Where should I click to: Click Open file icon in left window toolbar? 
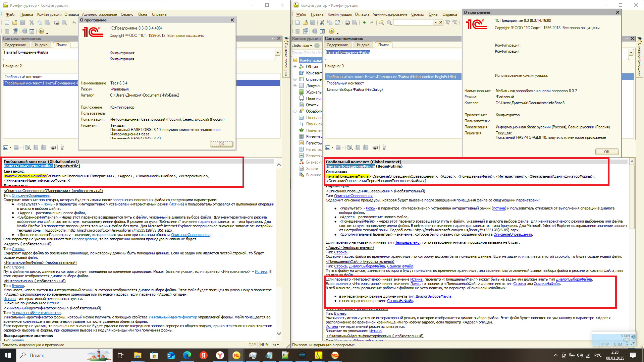(x=15, y=22)
